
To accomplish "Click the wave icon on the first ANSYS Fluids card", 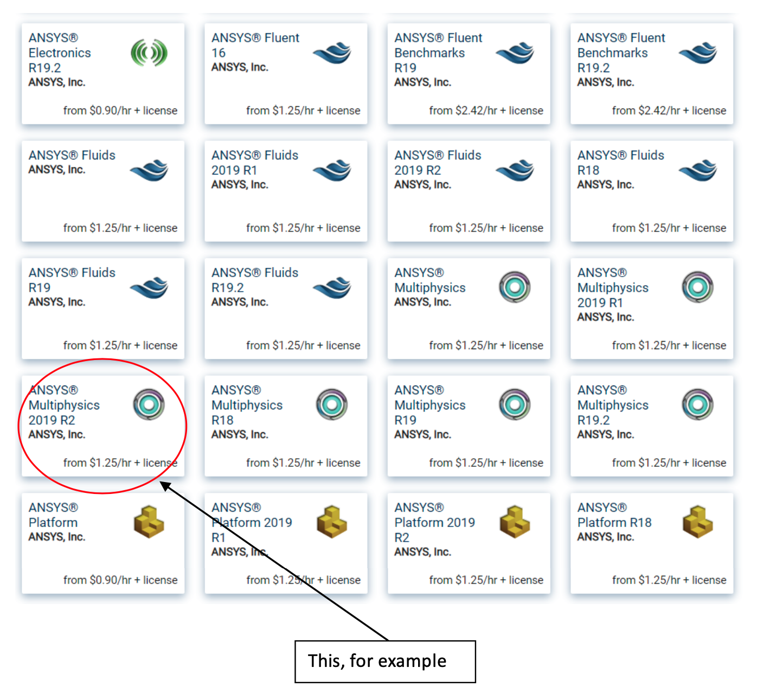I will pos(149,170).
